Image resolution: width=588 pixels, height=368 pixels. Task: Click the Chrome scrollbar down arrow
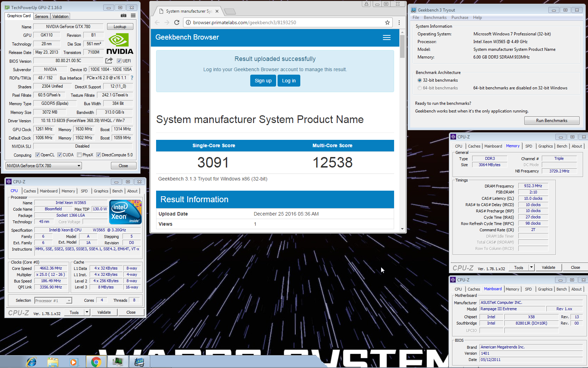click(x=402, y=229)
